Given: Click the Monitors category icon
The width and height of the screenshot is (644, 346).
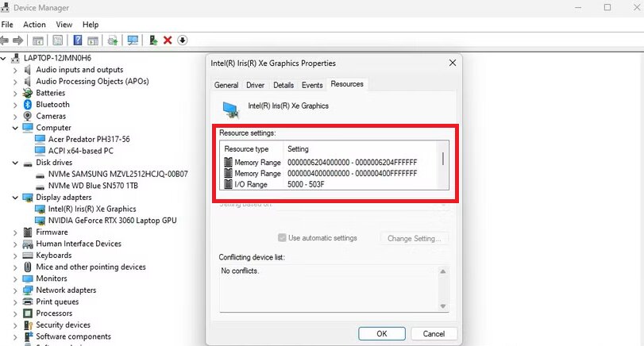Looking at the screenshot, I should [28, 279].
